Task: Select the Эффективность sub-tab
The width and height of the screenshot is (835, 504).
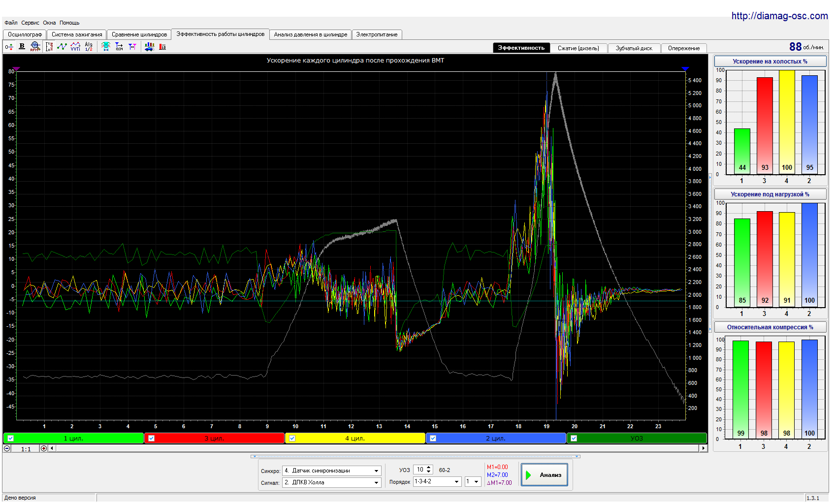Action: pyautogui.click(x=521, y=48)
